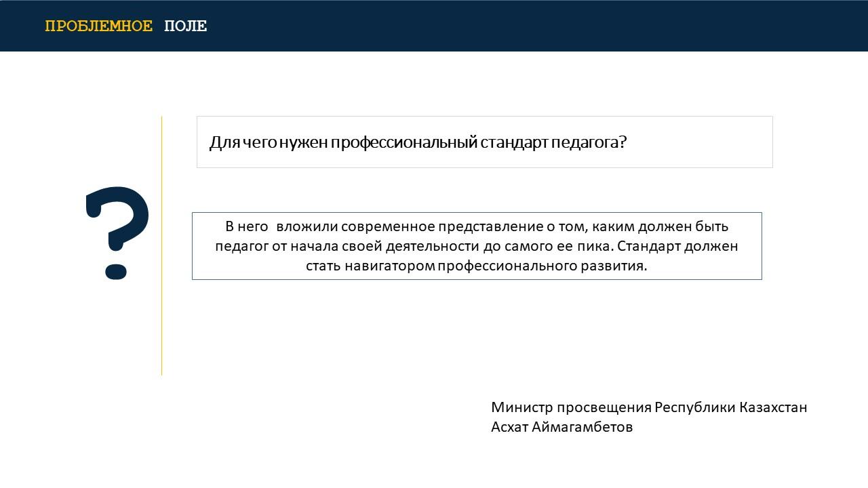Viewport: 868px width, 488px height.
Task: Click the question box 'Для чего нужен профессиональный стандарт педагога?'
Action: coord(484,142)
